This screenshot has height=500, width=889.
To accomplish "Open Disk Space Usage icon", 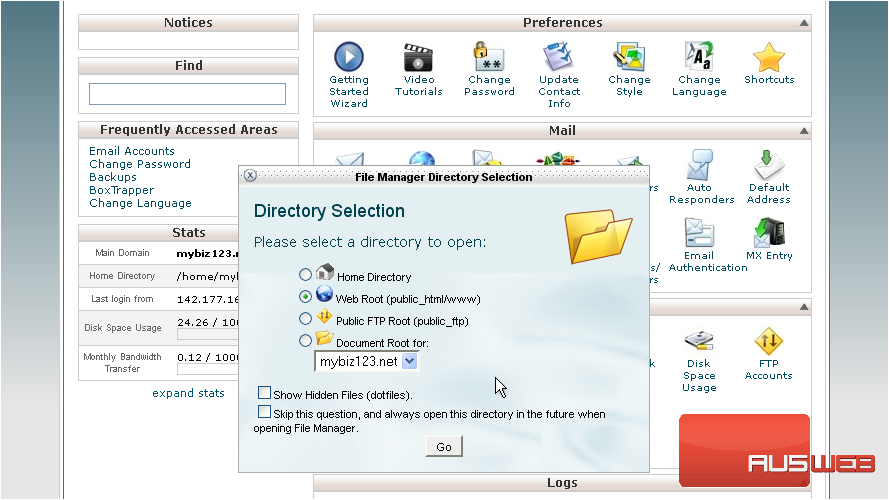I will click(x=699, y=341).
